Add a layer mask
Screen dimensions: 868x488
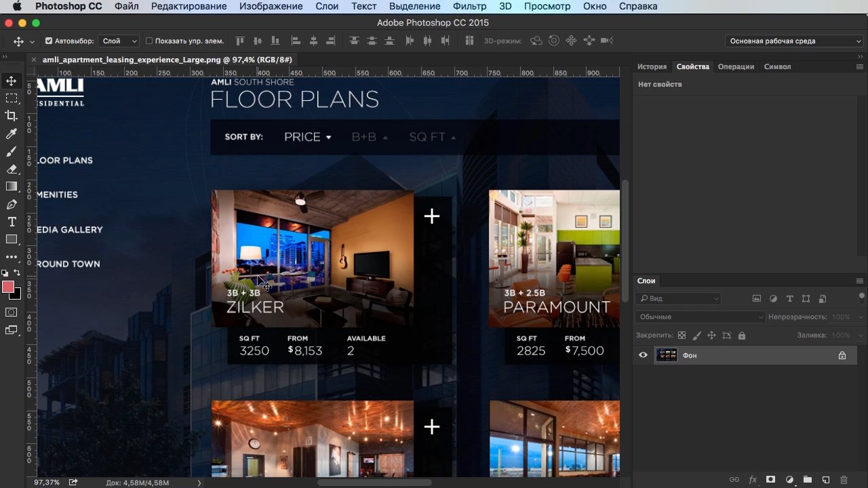pyautogui.click(x=771, y=480)
